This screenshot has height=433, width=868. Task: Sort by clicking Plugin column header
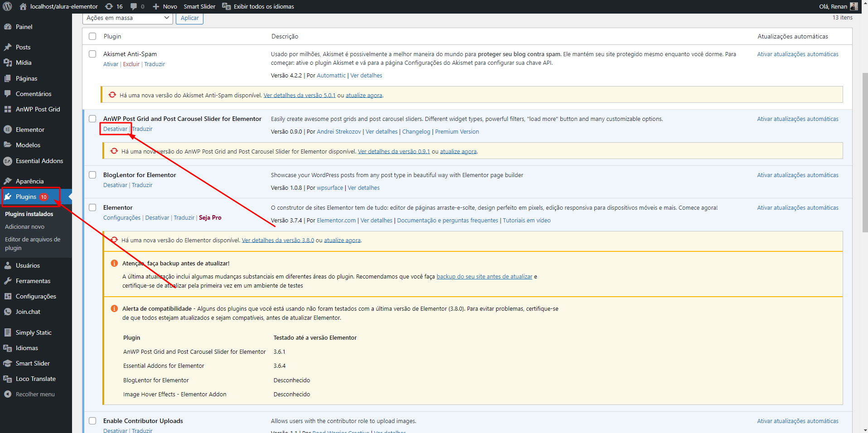tap(112, 36)
